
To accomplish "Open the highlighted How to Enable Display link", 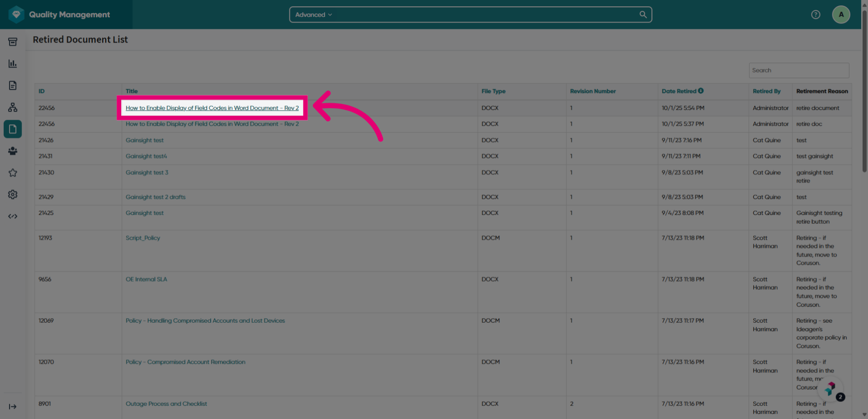I will 212,108.
